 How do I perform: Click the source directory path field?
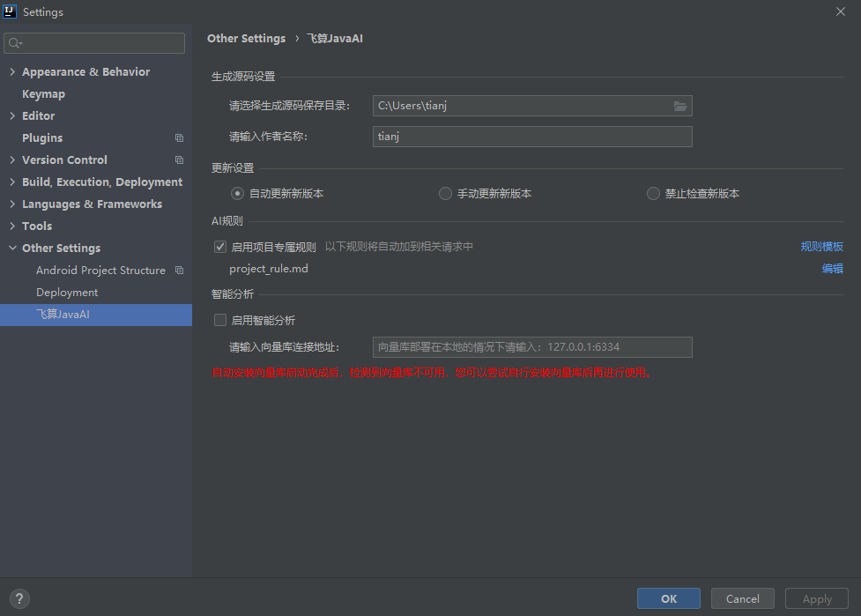click(x=532, y=106)
